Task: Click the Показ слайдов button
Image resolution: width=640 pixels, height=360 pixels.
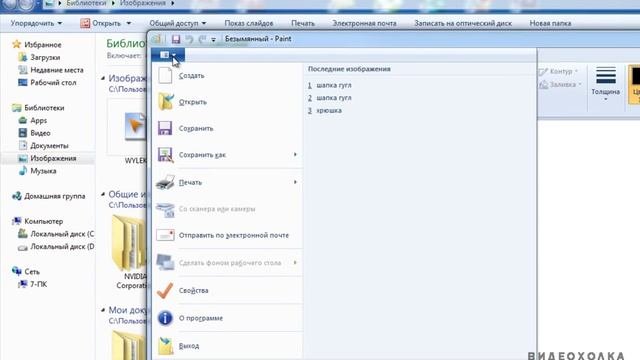Action: (x=249, y=23)
